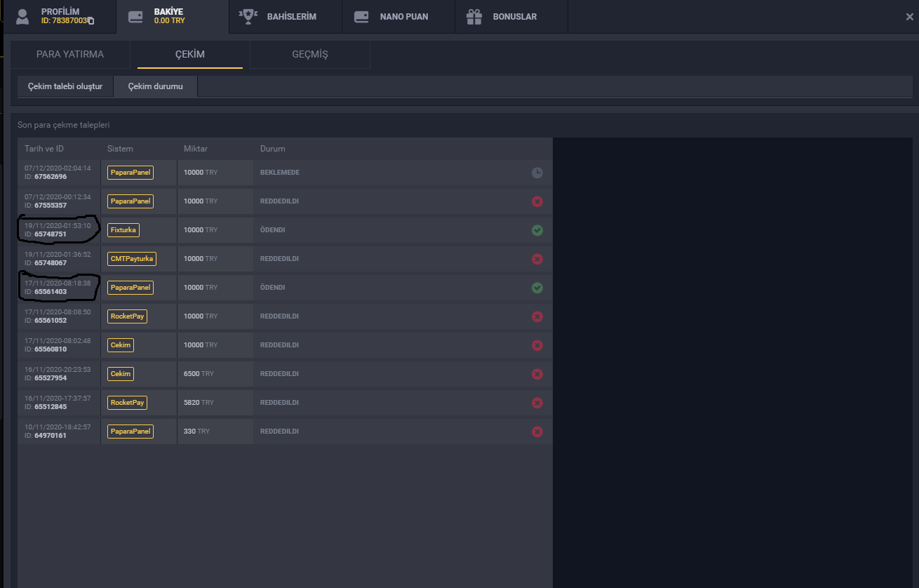Click RocketPay tag for ID 65561052
The image size is (919, 588).
(128, 316)
